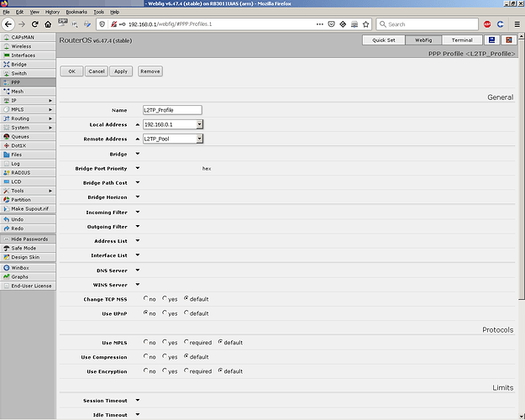The image size is (525, 420).
Task: Click Make Supout.rif in sidebar
Action: (28, 208)
